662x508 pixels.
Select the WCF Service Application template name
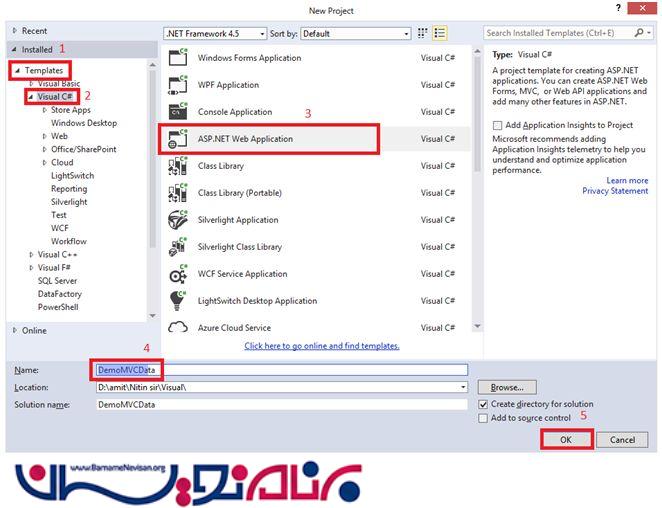(x=243, y=274)
